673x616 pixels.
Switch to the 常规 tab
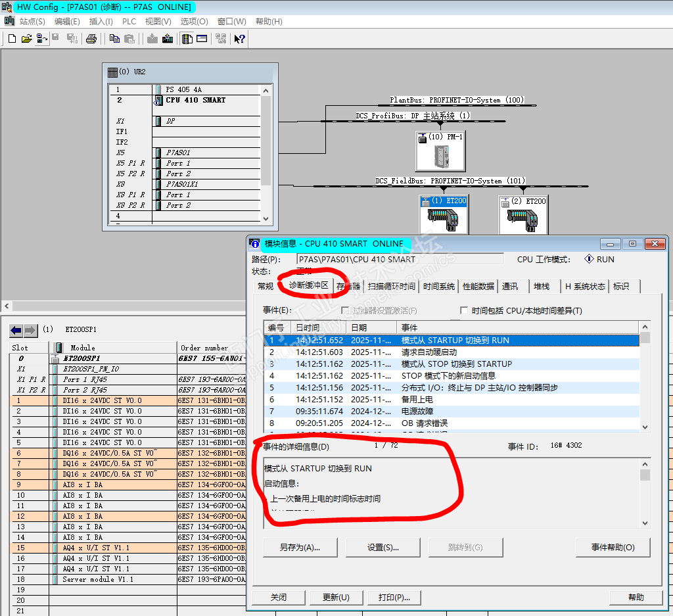tap(266, 287)
